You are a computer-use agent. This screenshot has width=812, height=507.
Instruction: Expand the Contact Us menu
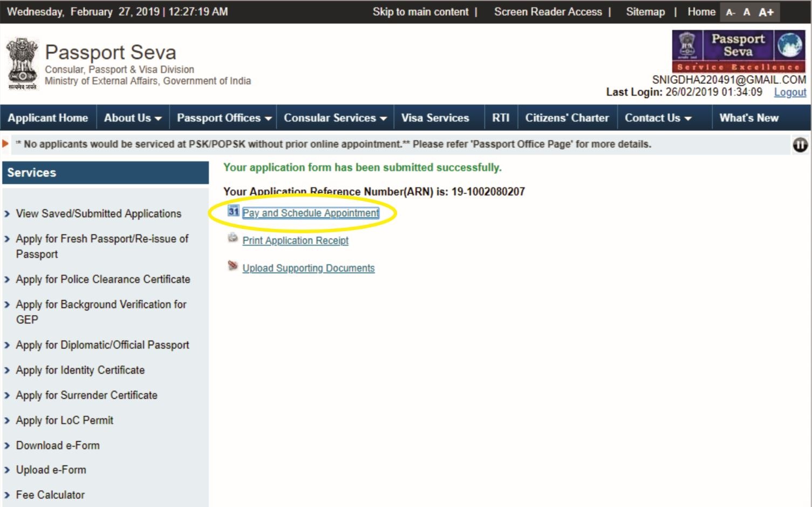[x=658, y=118]
